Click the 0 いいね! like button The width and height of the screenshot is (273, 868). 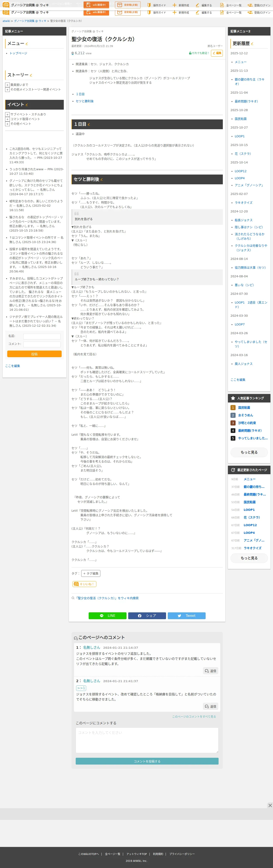(x=84, y=584)
